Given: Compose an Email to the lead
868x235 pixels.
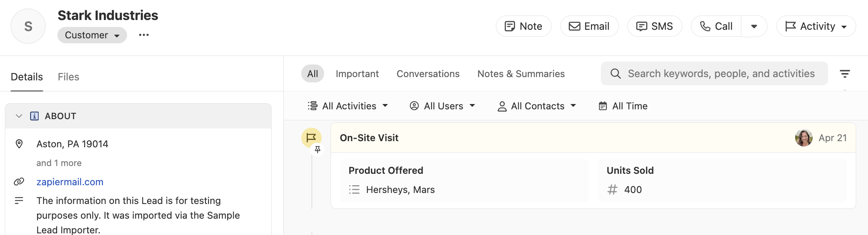Looking at the screenshot, I should 589,26.
